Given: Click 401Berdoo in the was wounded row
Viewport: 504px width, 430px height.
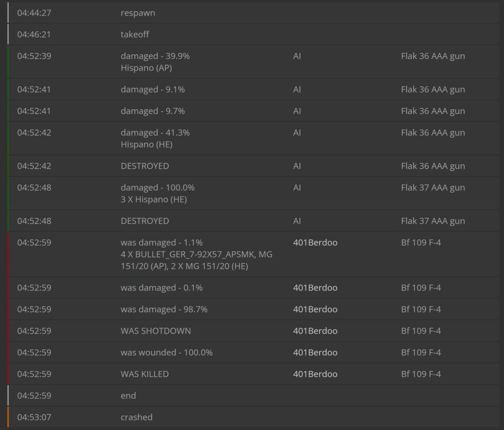Looking at the screenshot, I should 315,352.
